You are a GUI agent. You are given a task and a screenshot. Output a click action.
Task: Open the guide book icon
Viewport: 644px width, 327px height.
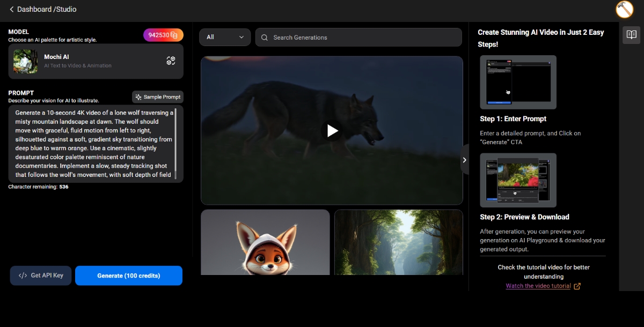click(632, 35)
